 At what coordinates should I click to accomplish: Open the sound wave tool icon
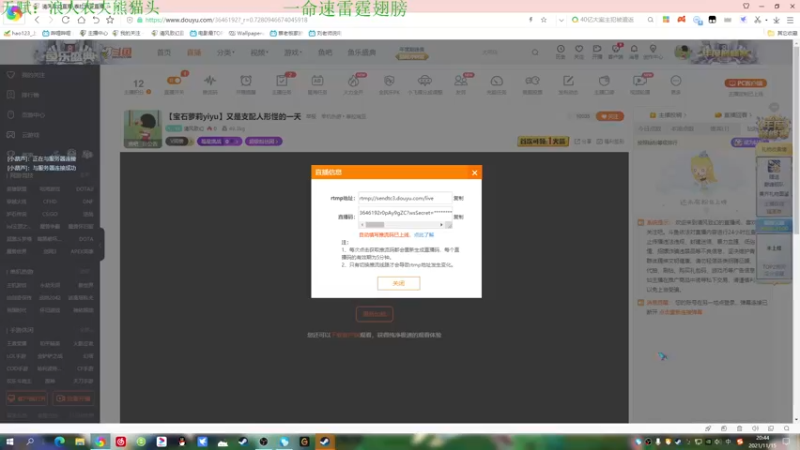[x=210, y=81]
